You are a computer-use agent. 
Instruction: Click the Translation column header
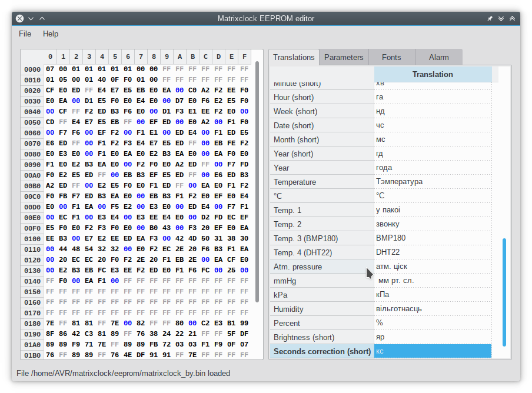[433, 74]
